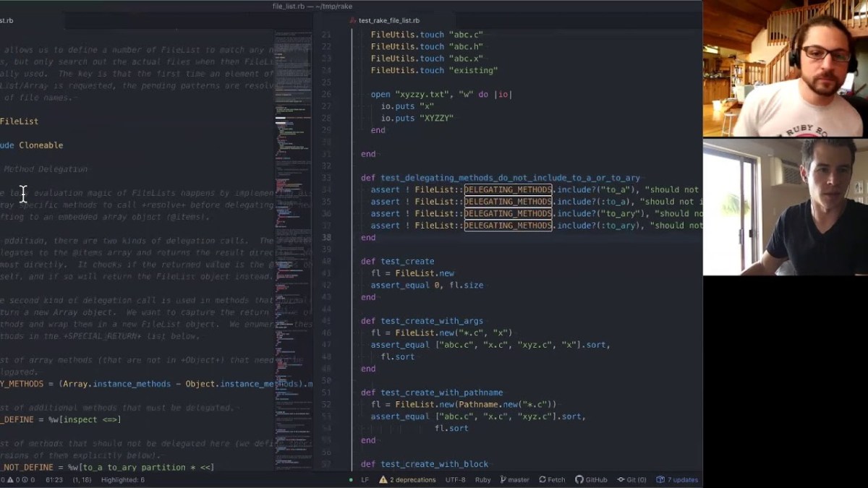Click the FileUtils.touch "existing" line
The image size is (868, 488).
434,70
